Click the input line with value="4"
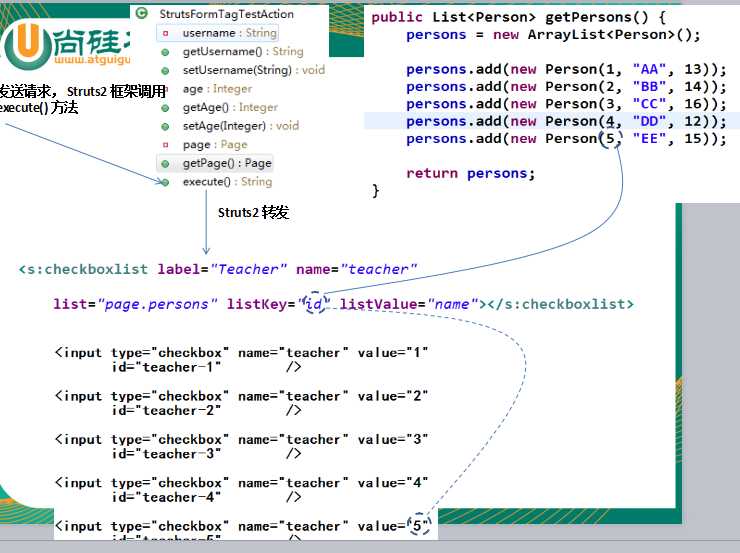Viewport: 740px width, 553px height. 241,483
